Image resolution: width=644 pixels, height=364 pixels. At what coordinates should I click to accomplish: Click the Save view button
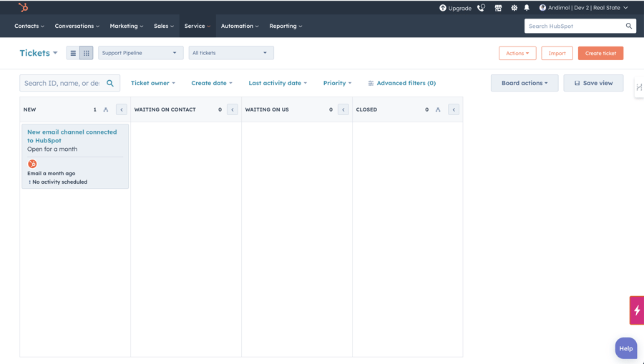593,83
